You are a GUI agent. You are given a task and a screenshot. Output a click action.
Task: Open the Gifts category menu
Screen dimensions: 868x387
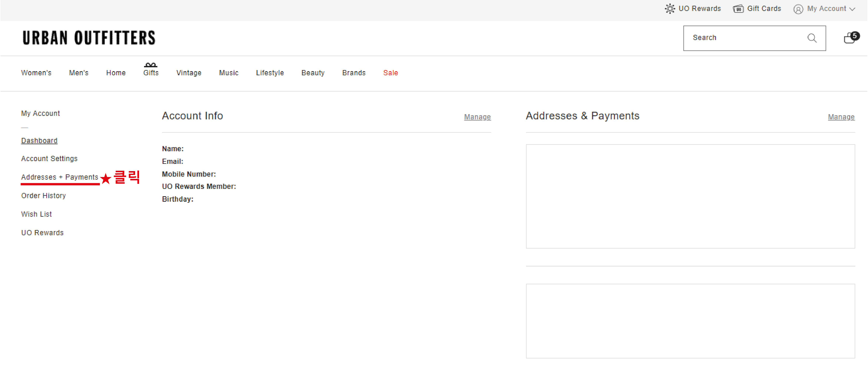[x=151, y=73]
